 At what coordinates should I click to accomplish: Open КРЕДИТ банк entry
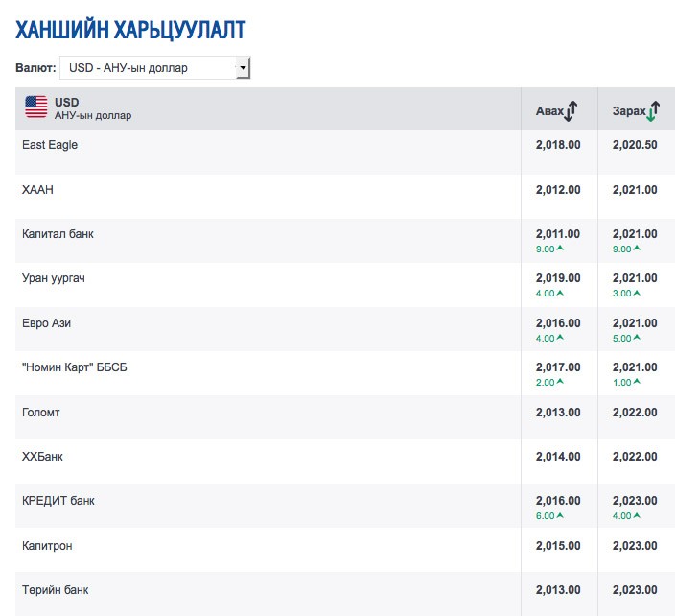click(x=58, y=501)
